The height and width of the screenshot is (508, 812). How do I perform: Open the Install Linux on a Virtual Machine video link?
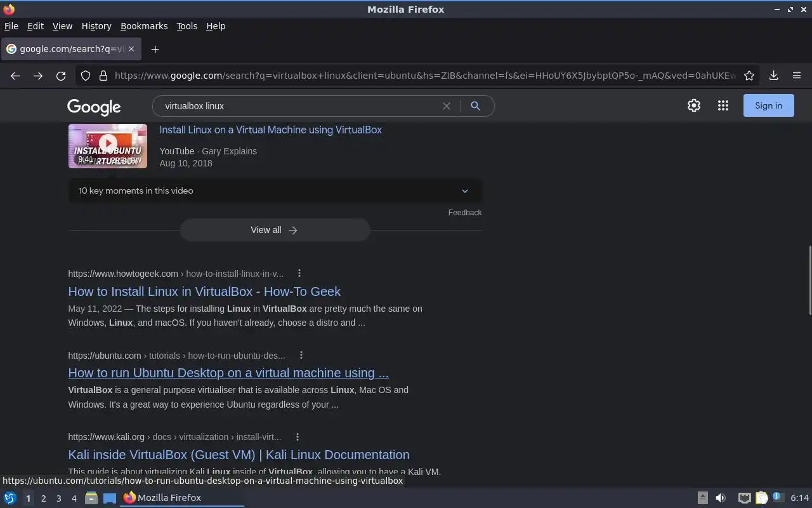(270, 130)
